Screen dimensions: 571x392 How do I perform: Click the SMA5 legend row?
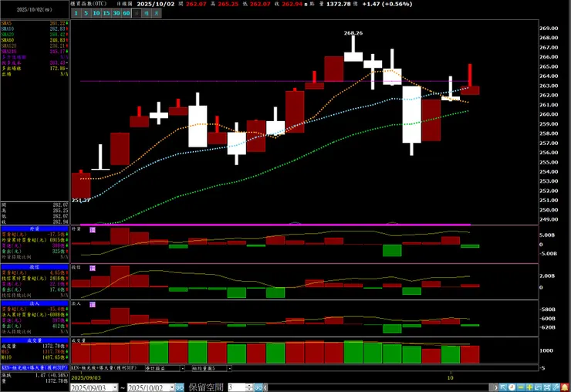[35, 23]
